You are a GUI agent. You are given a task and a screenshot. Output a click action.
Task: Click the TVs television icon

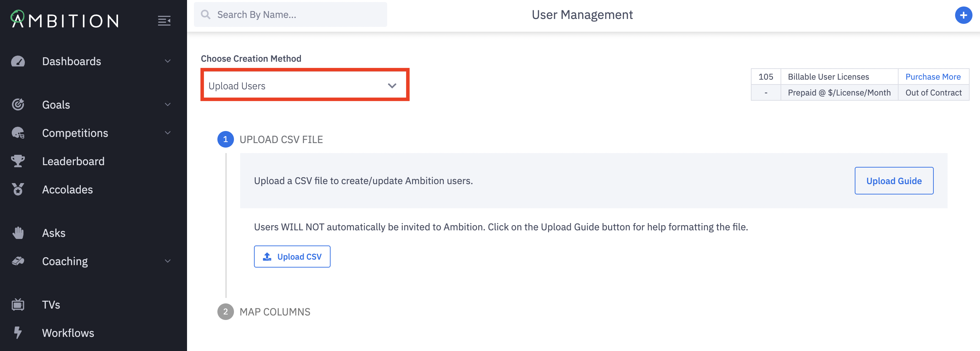[18, 304]
